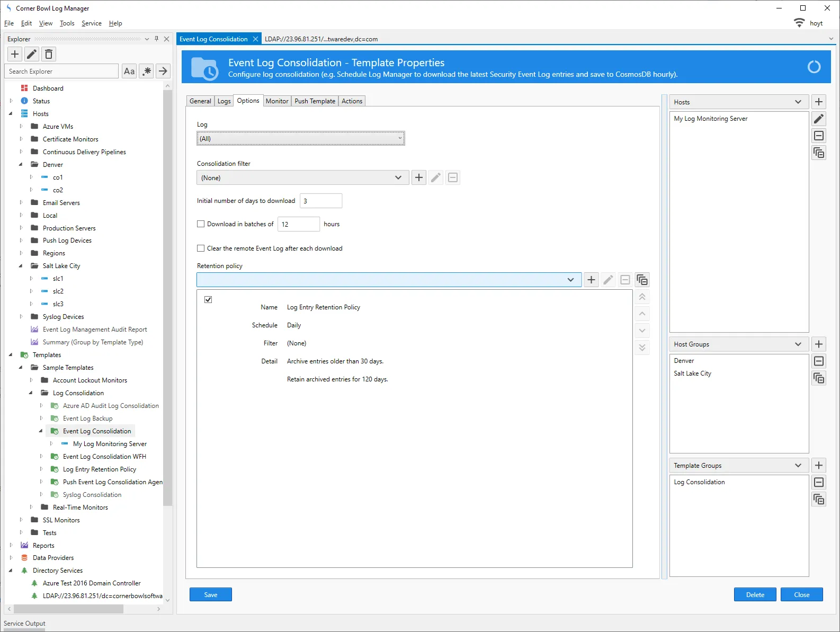The height and width of the screenshot is (632, 840).
Task: Click the refresh icon in blue header
Action: (x=814, y=67)
